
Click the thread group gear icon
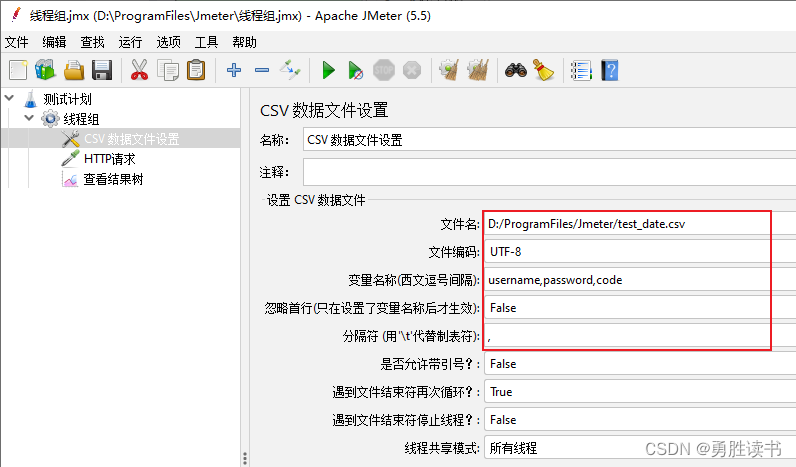(50, 119)
